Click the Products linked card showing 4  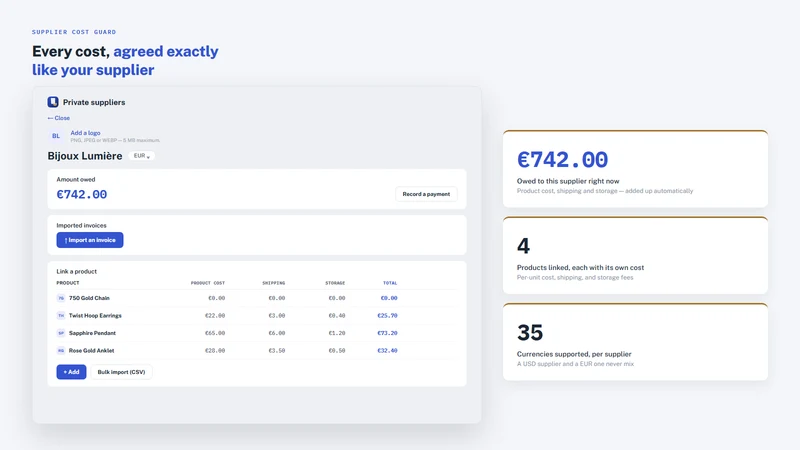(635, 255)
